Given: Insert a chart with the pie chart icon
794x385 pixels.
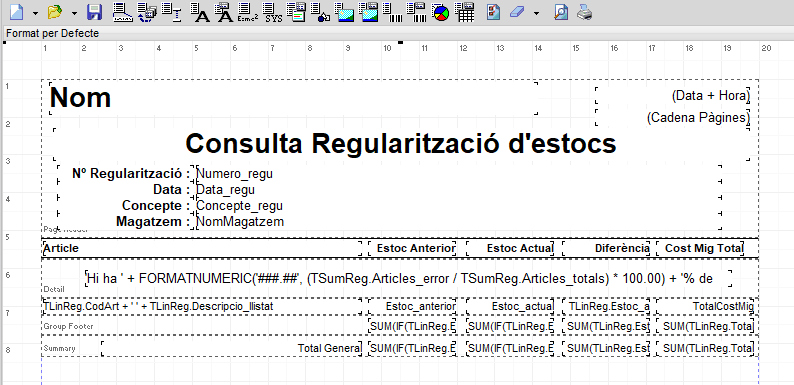Looking at the screenshot, I should coord(441,12).
